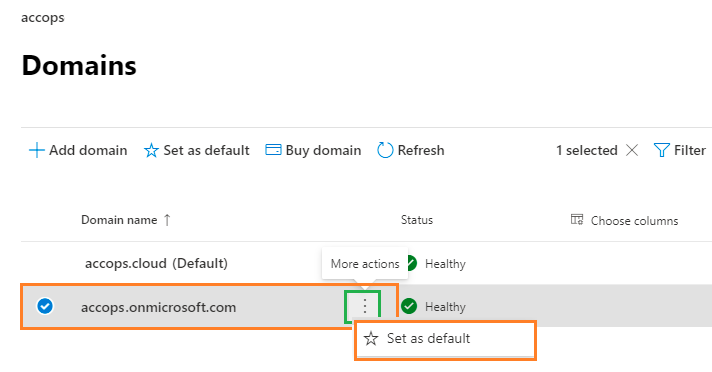Choose Set as default from context menu
The width and height of the screenshot is (712, 372).
tap(445, 338)
